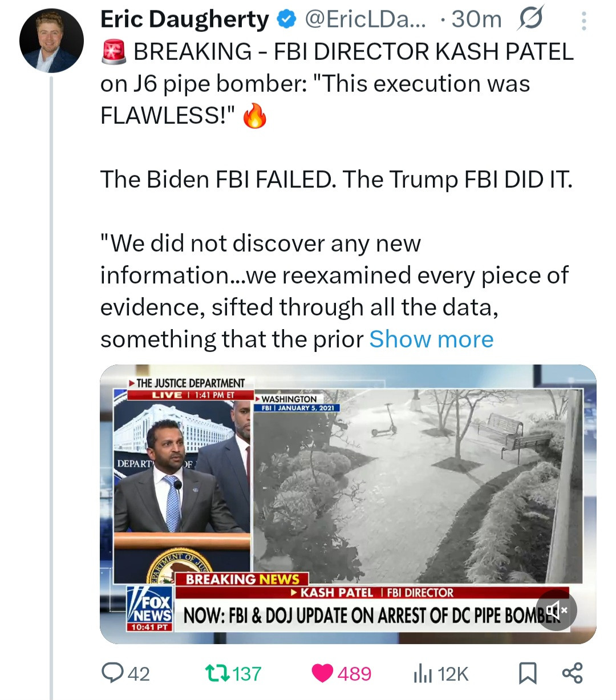Open Eric Daugherty's profile picture

coord(51,41)
